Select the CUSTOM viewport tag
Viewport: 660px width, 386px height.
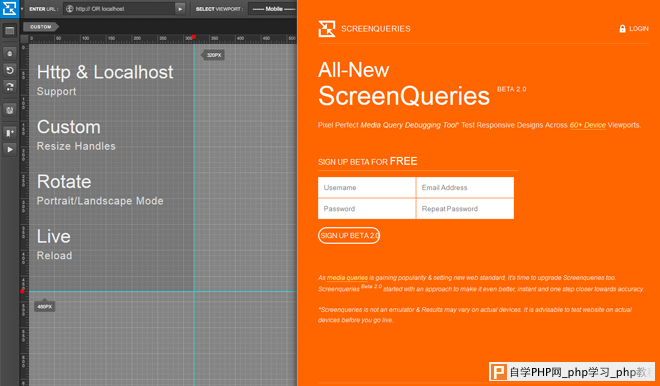[x=40, y=27]
